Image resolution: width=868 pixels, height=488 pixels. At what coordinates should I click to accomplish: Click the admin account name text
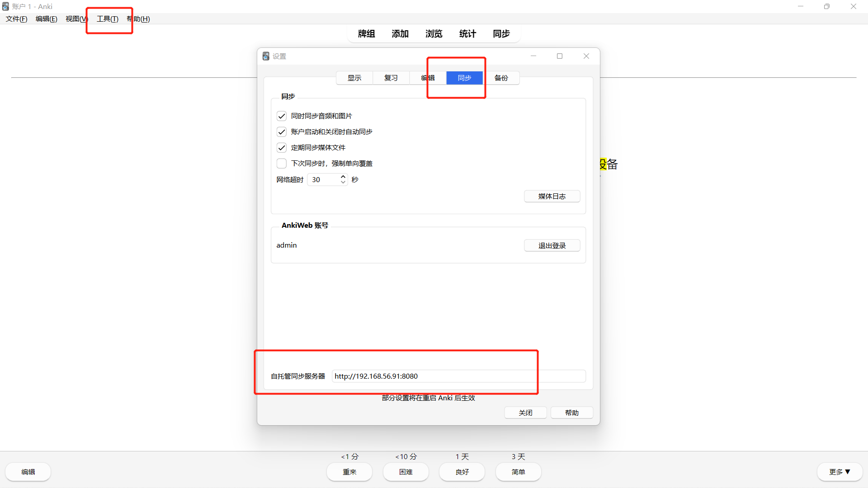[x=287, y=245]
